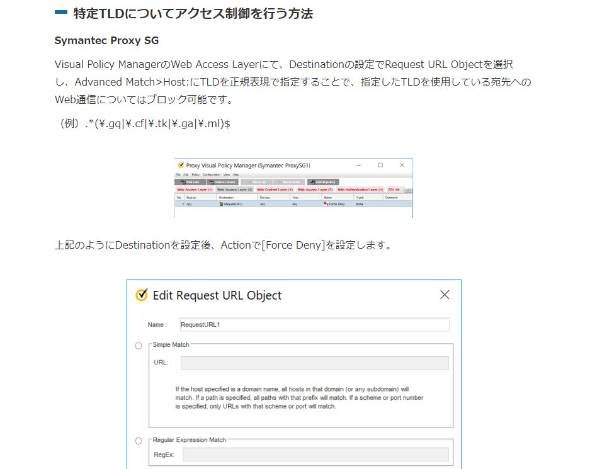
Task: Click the Proxy Visual Policy Manager title icon
Action: tap(181, 165)
